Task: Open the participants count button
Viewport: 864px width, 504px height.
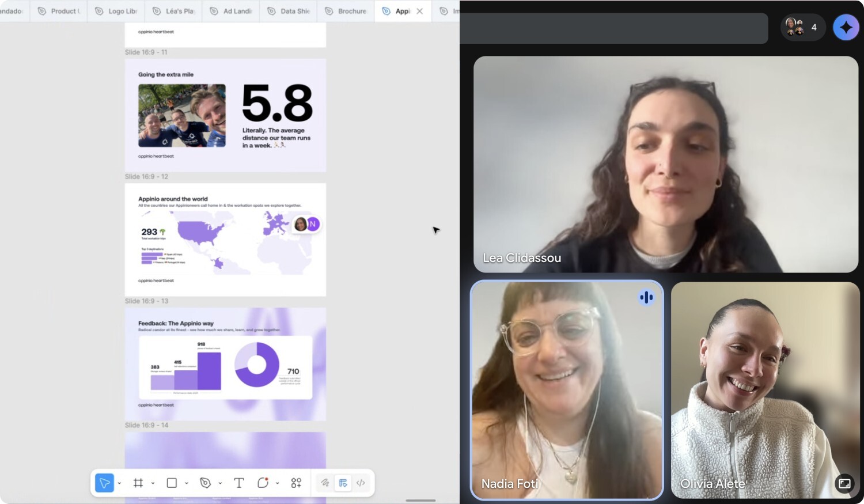Action: click(803, 27)
